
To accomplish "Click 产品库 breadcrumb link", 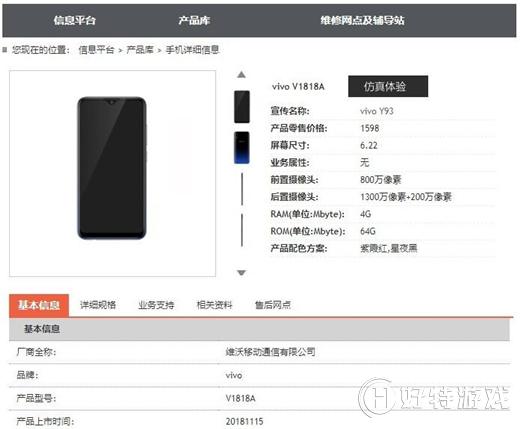I will click(x=140, y=50).
